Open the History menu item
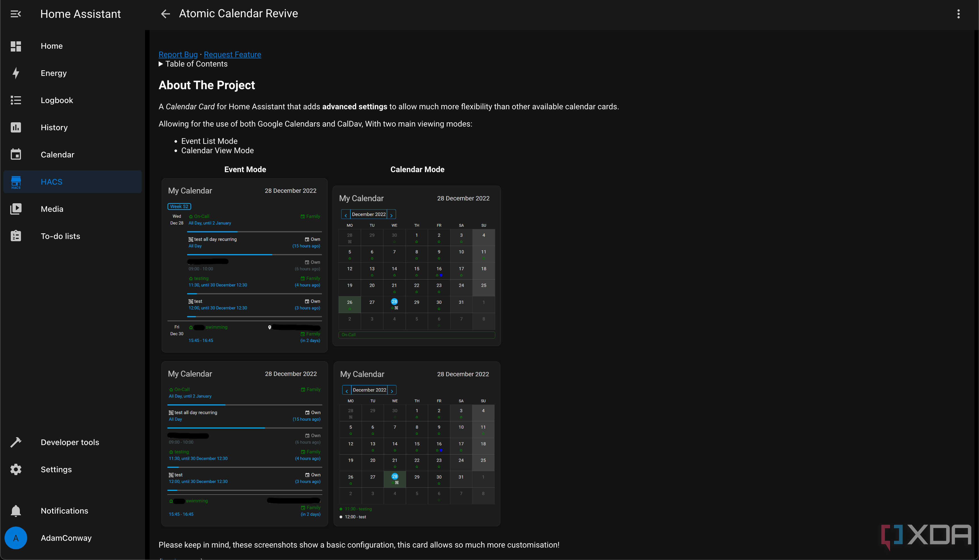 (x=72, y=127)
